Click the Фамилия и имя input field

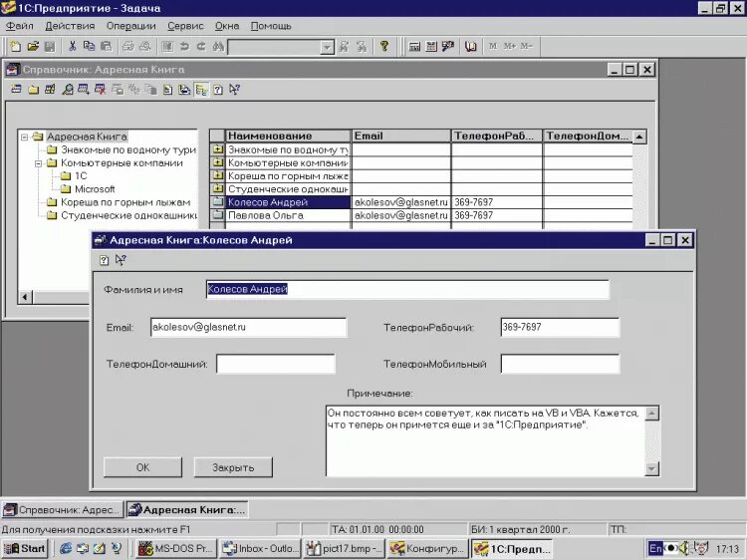pyautogui.click(x=407, y=289)
